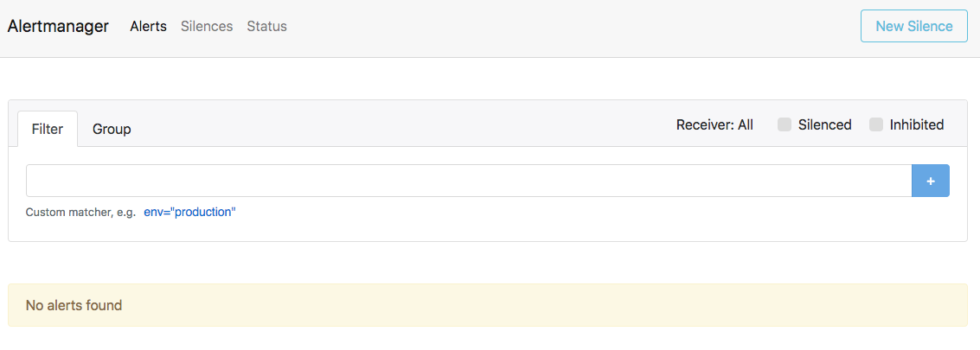Open the Alertmanager home brand link
The image size is (980, 350).
pyautogui.click(x=58, y=26)
